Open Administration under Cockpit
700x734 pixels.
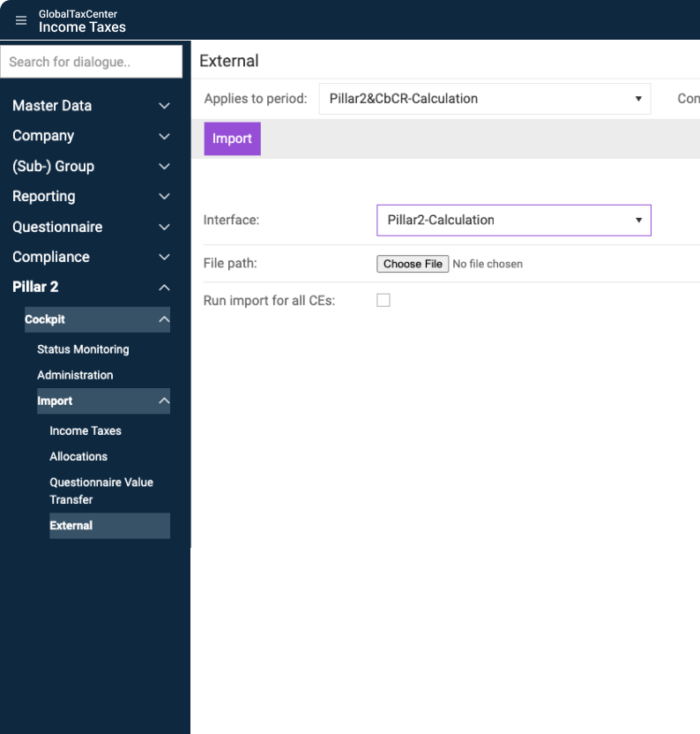coord(75,375)
